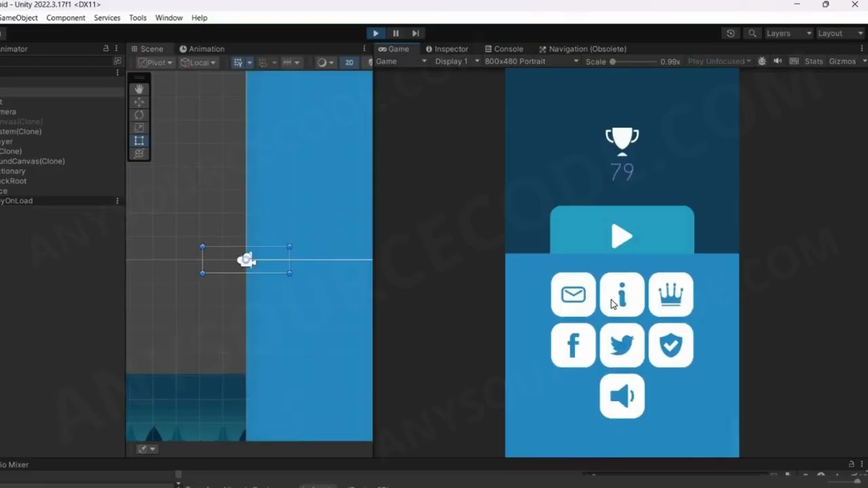Open the Window menu
Screen dimensions: 868x488
[169, 18]
